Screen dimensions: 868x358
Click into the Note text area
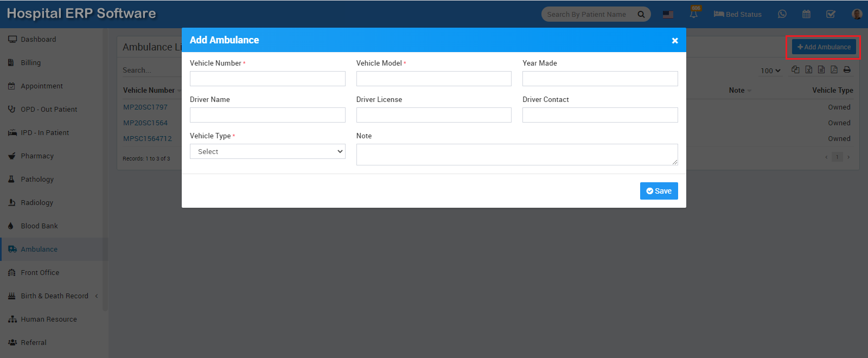[516, 155]
